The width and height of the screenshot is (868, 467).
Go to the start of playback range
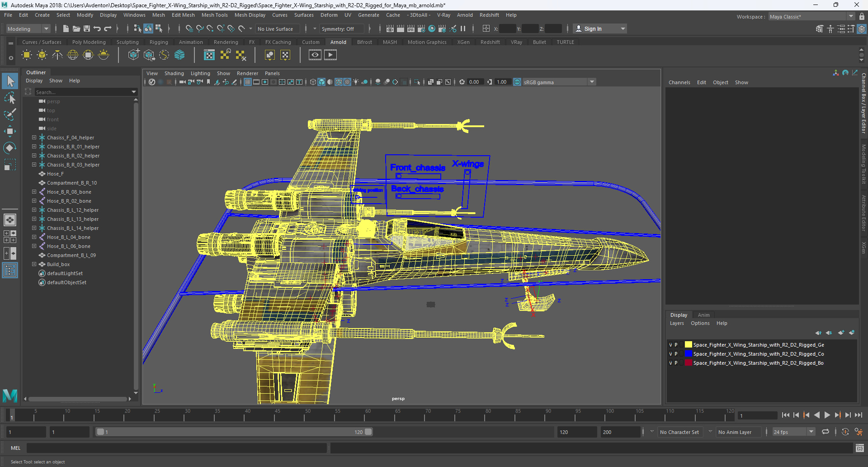(785, 415)
